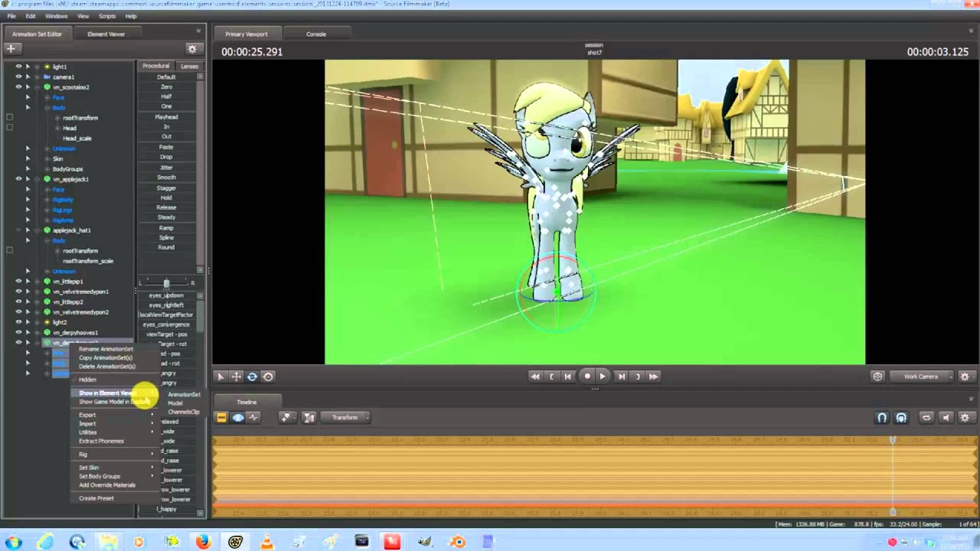Image resolution: width=980 pixels, height=551 pixels.
Task: Adjust the left-right preset slider handle
Action: pos(166,283)
